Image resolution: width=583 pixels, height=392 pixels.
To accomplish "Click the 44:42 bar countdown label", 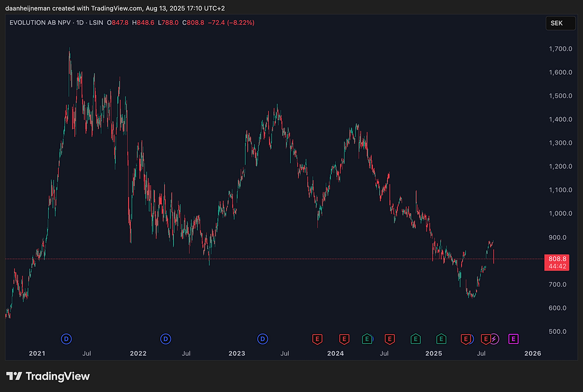I will coord(557,266).
